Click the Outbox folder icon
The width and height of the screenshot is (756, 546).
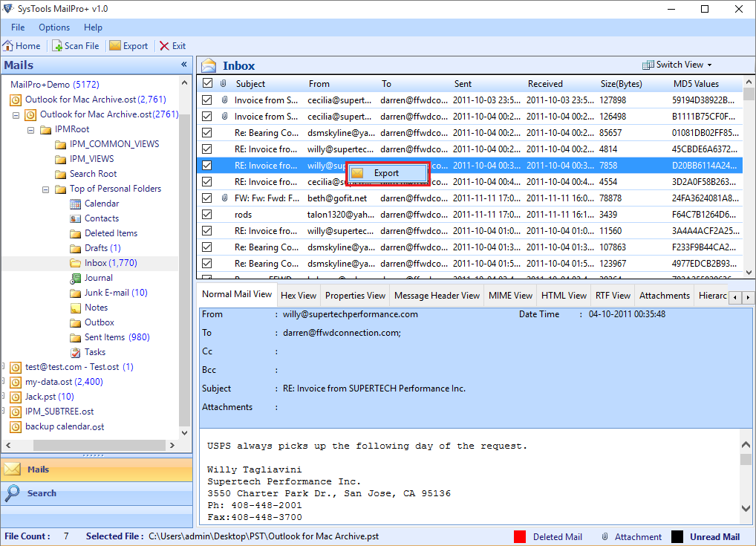pos(75,322)
